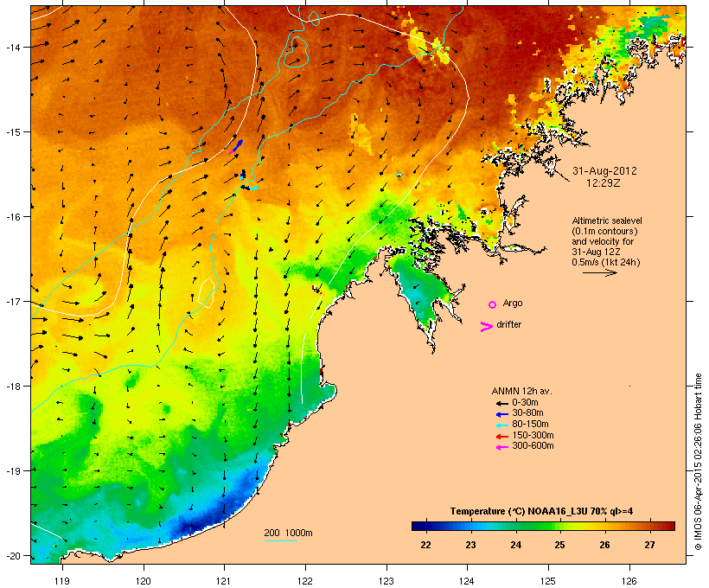Click longitude axis label 121
Screen dimensions: 709x588
[224, 581]
